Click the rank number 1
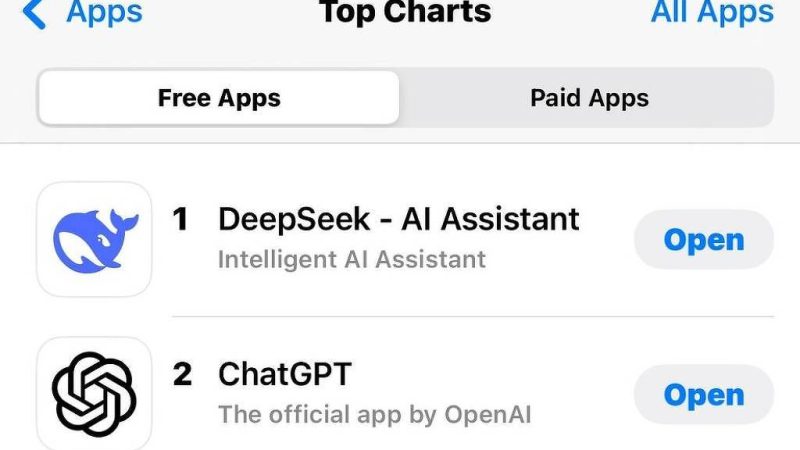This screenshot has width=800, height=450. coord(181,219)
